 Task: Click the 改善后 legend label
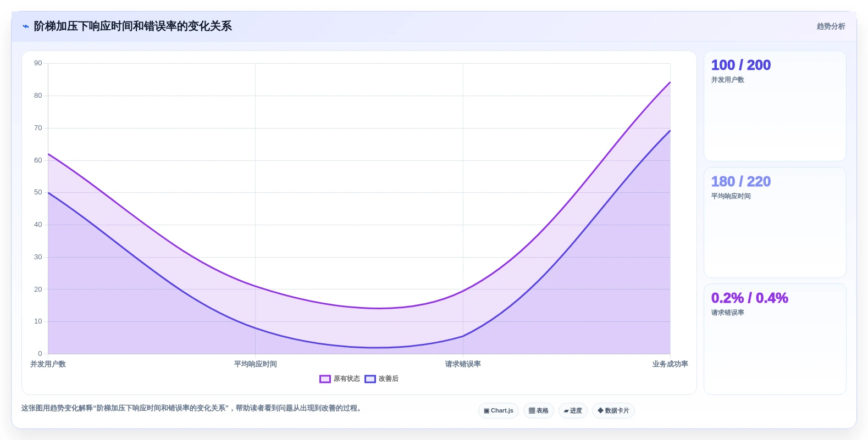pos(389,379)
